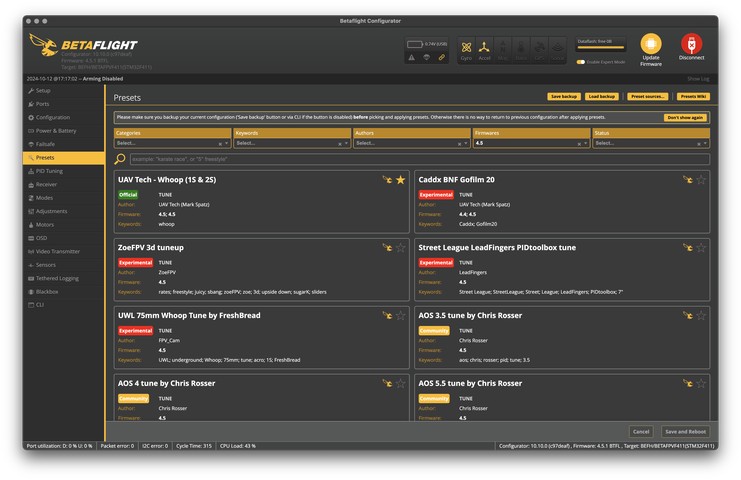Click the Betaflight bee logo
741x480 pixels.
[x=43, y=44]
